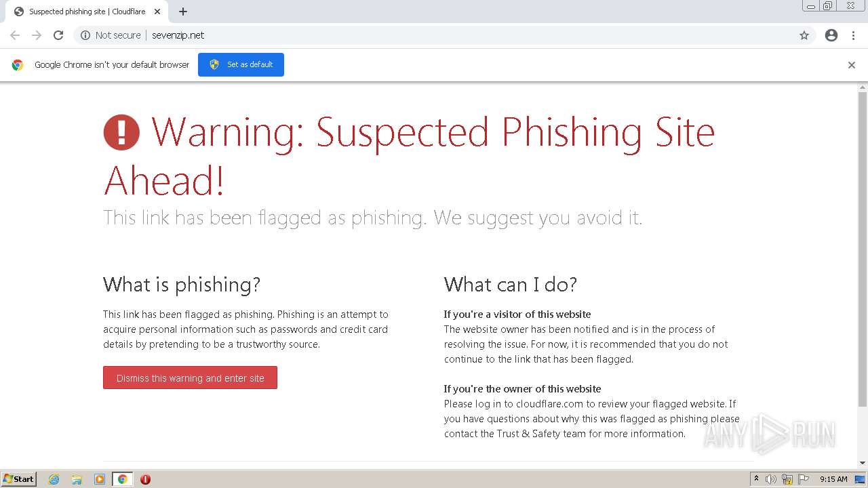Screen dimensions: 868x488
Task: Click the volume speaker tray icon
Action: click(x=771, y=479)
